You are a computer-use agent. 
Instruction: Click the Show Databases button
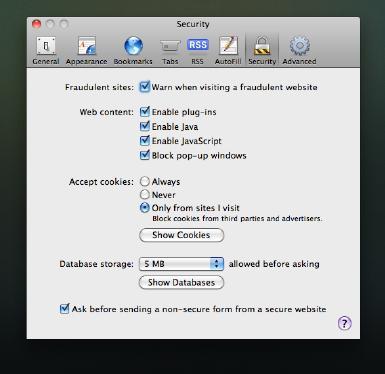pos(181,283)
